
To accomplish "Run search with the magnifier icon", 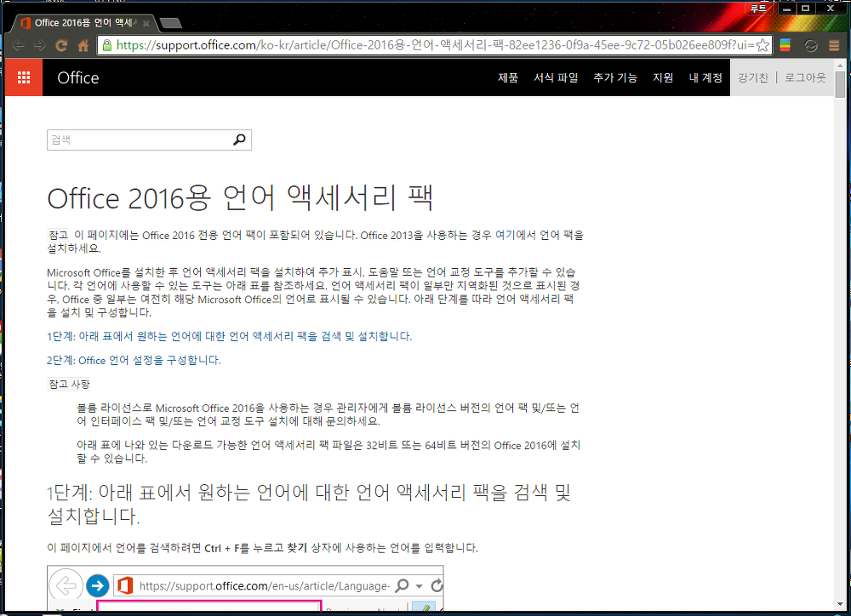I will pyautogui.click(x=239, y=140).
